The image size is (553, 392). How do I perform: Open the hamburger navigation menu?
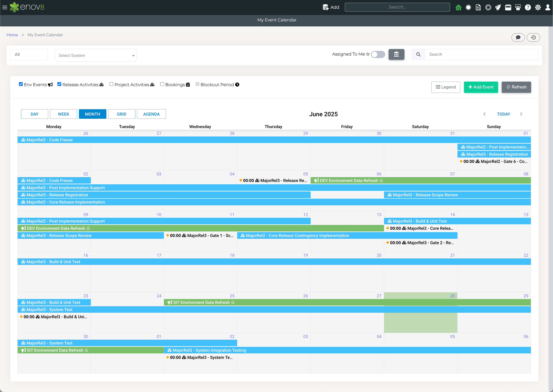point(5,7)
